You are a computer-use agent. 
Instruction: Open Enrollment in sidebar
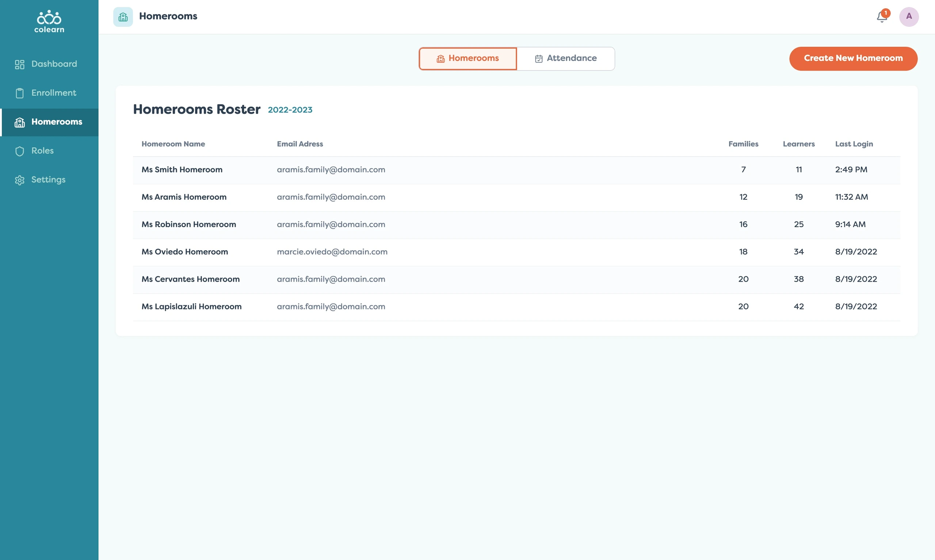(x=49, y=93)
